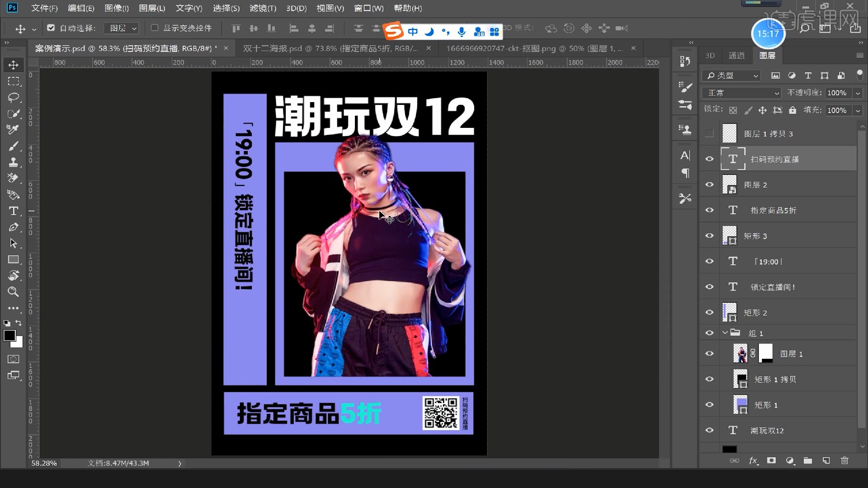This screenshot has height=488, width=868.
Task: Hide the 图层 2 layer
Action: tap(709, 184)
